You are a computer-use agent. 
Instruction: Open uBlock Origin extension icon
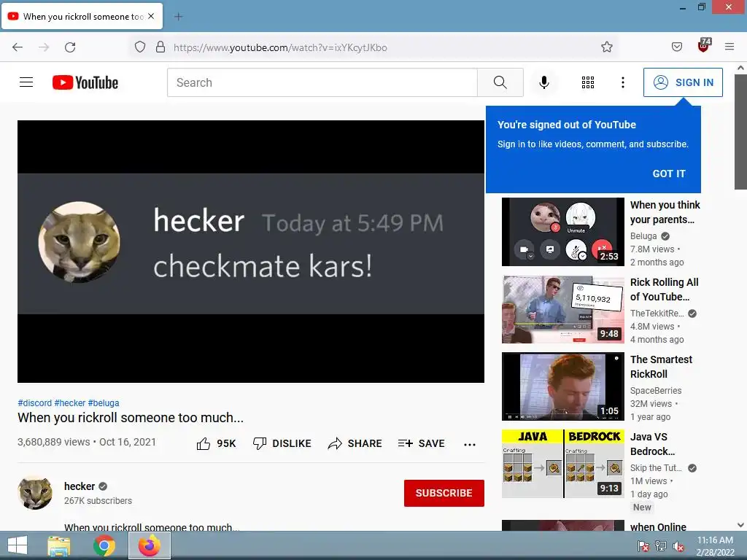704,46
